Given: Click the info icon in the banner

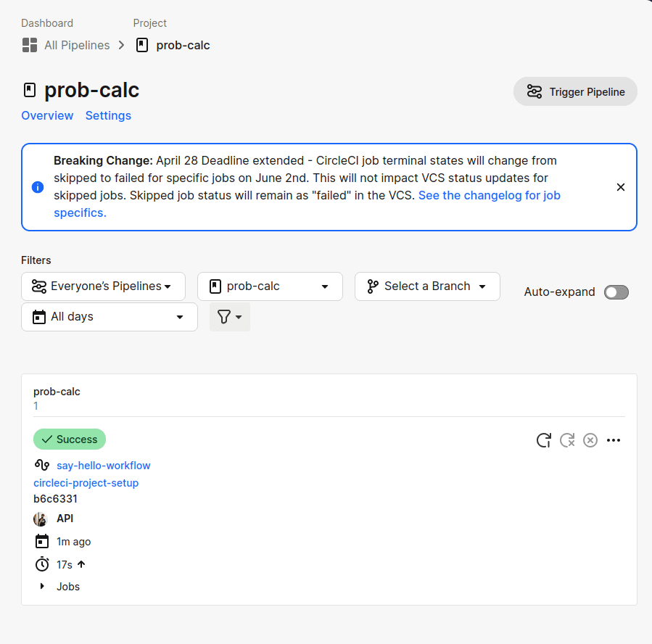Looking at the screenshot, I should (x=38, y=187).
